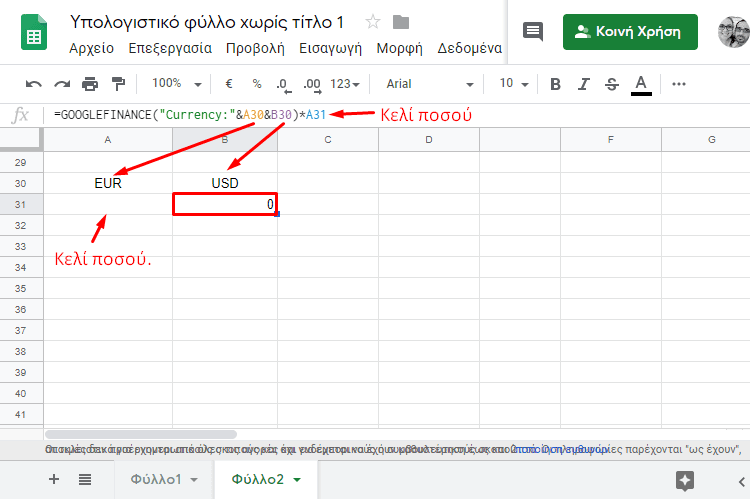
Task: Add a new sheet
Action: (54, 479)
